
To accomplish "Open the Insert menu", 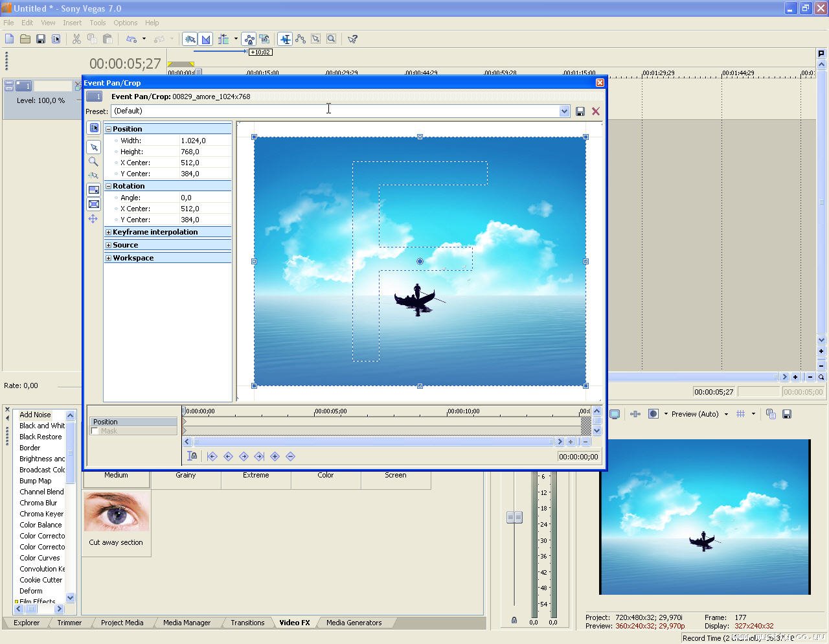I will point(72,23).
